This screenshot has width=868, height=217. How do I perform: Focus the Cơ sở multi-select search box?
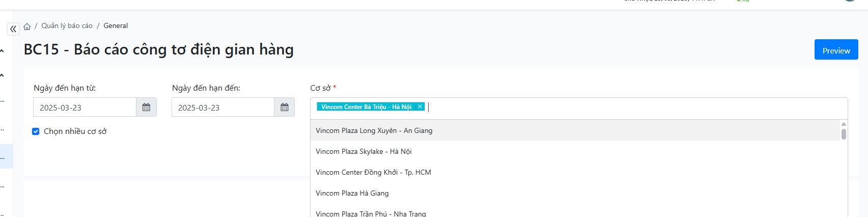tap(611, 107)
